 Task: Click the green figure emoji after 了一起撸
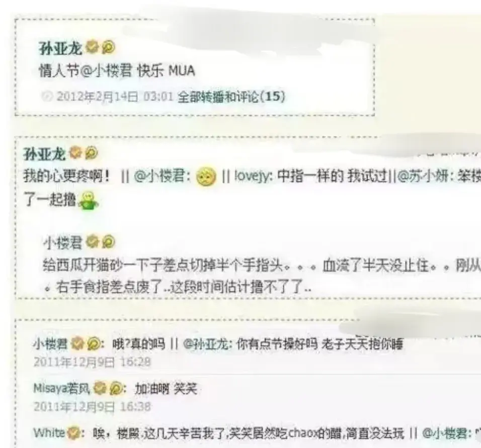coord(89,201)
